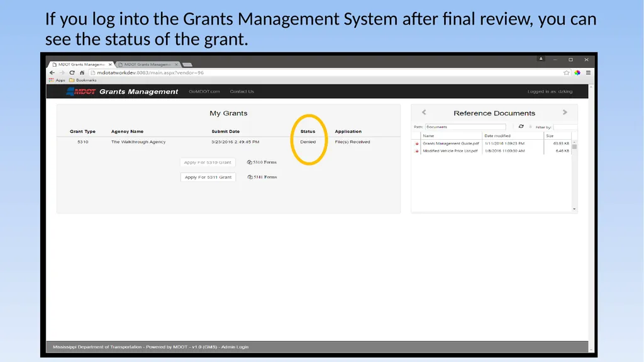Close the first MDOT Grants Management tab
Image resolution: width=644 pixels, height=362 pixels.
pyautogui.click(x=109, y=65)
